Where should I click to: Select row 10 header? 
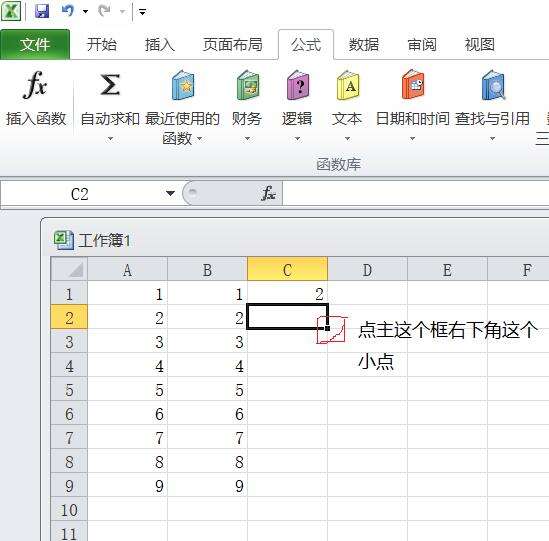[69, 509]
